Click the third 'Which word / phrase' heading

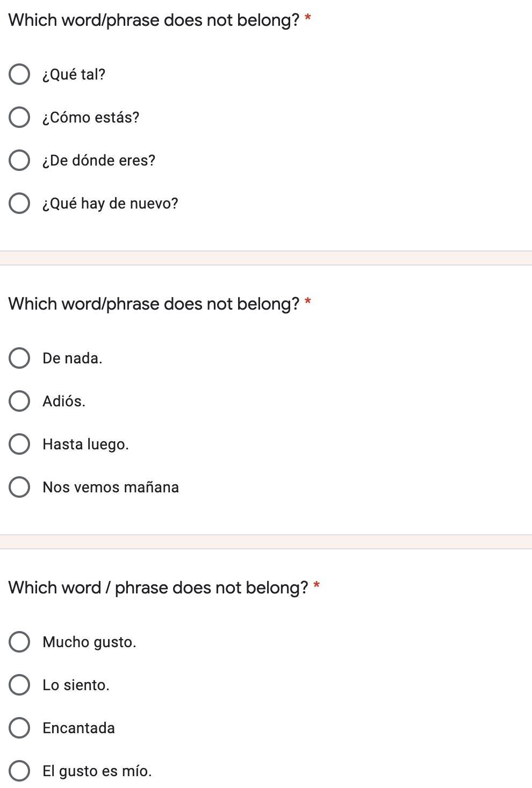pos(158,588)
